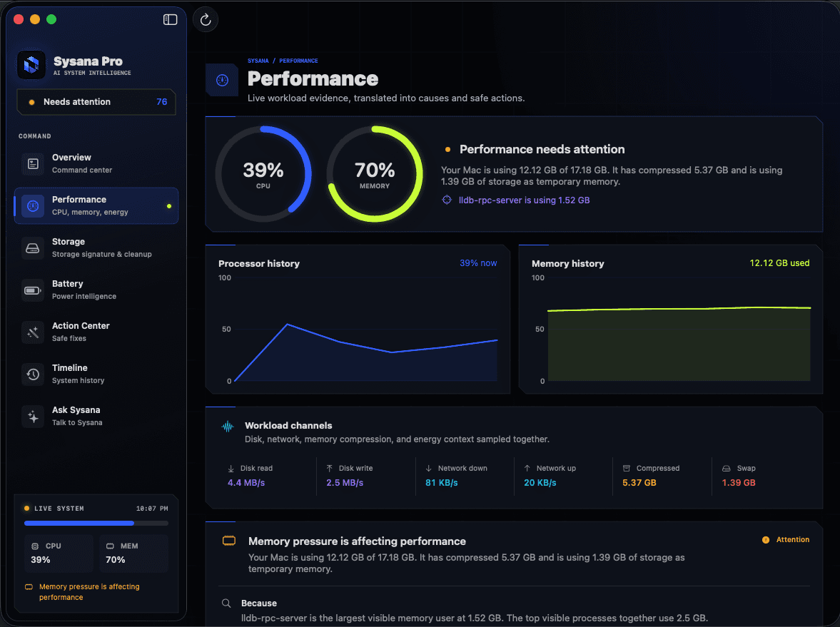Toggle the sidebar panel icon
Viewport: 840px width, 627px height.
[x=170, y=20]
